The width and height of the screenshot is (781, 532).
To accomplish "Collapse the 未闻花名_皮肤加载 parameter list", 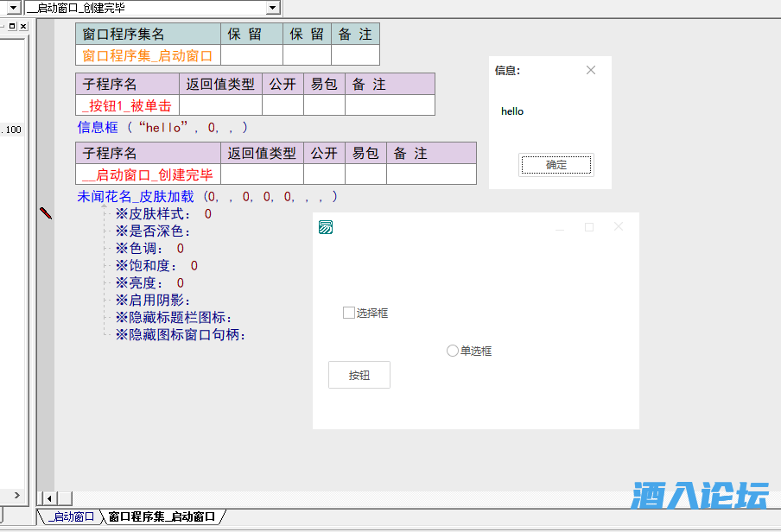I will [104, 206].
